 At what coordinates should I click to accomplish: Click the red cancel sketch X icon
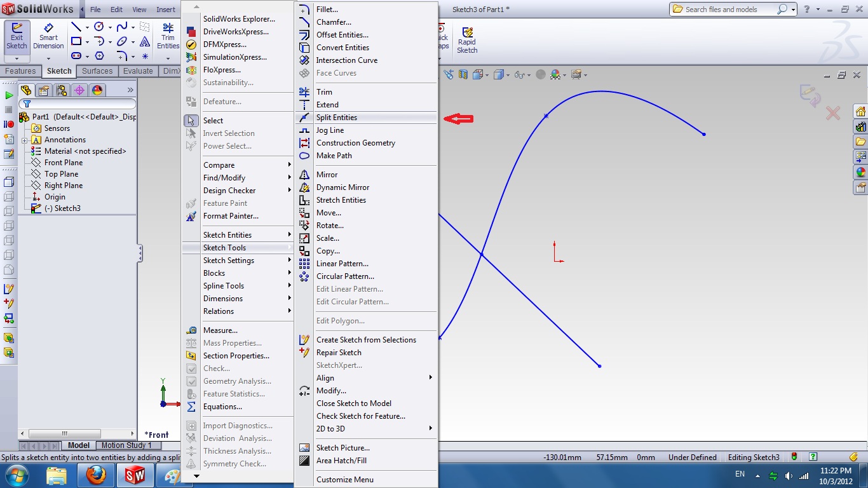pos(833,114)
